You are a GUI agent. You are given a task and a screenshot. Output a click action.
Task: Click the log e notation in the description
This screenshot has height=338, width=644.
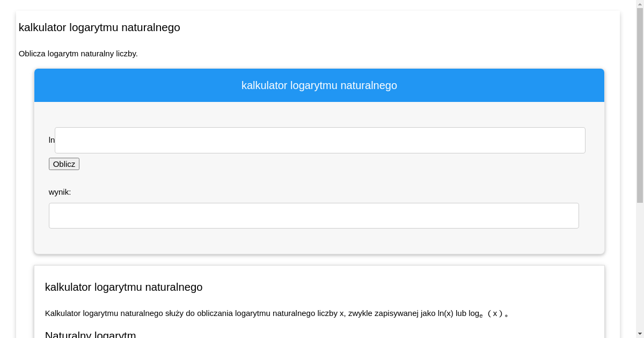[474, 313]
